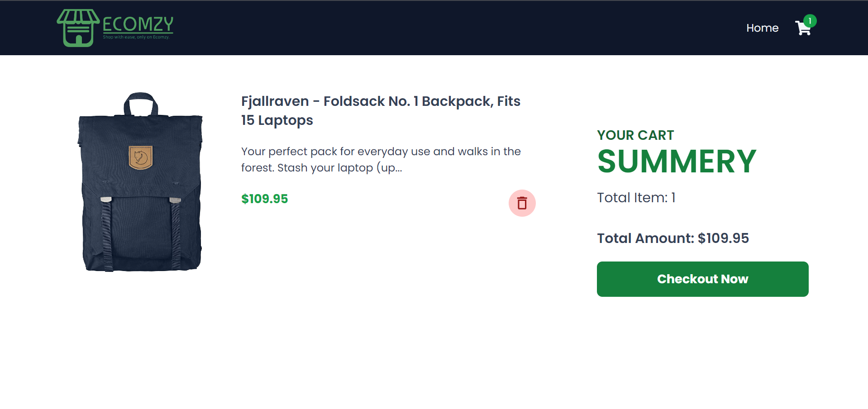Open the shopping cart icon
The width and height of the screenshot is (868, 409).
tap(803, 29)
